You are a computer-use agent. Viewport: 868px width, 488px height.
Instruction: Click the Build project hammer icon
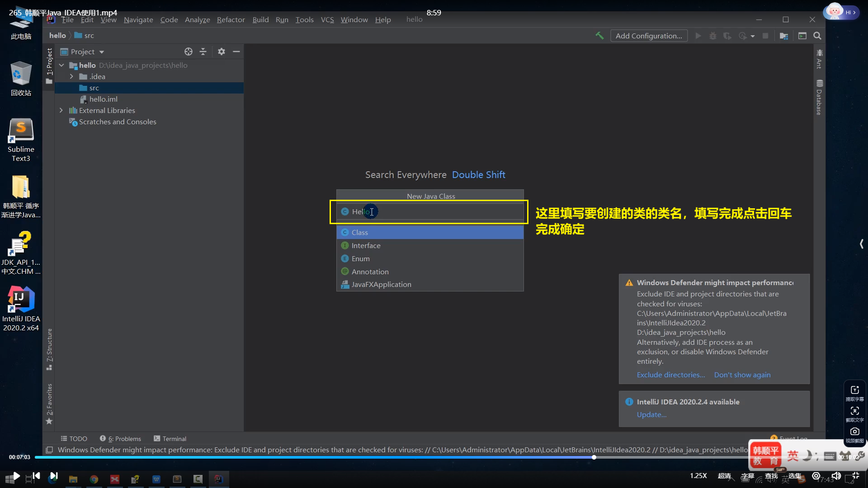(x=599, y=36)
